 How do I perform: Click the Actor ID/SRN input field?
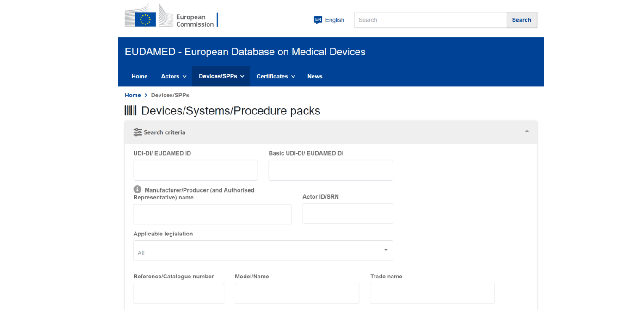(x=348, y=214)
